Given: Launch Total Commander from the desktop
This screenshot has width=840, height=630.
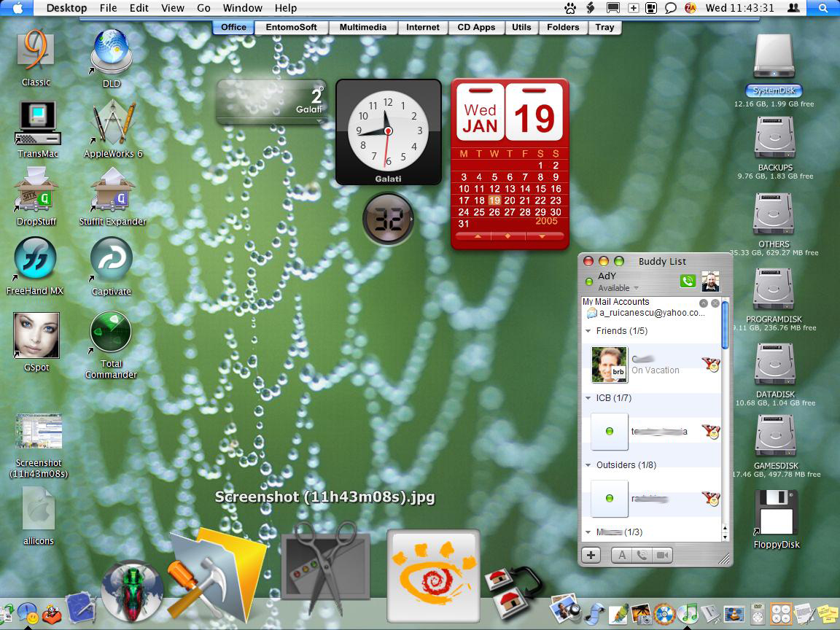Looking at the screenshot, I should (x=111, y=333).
